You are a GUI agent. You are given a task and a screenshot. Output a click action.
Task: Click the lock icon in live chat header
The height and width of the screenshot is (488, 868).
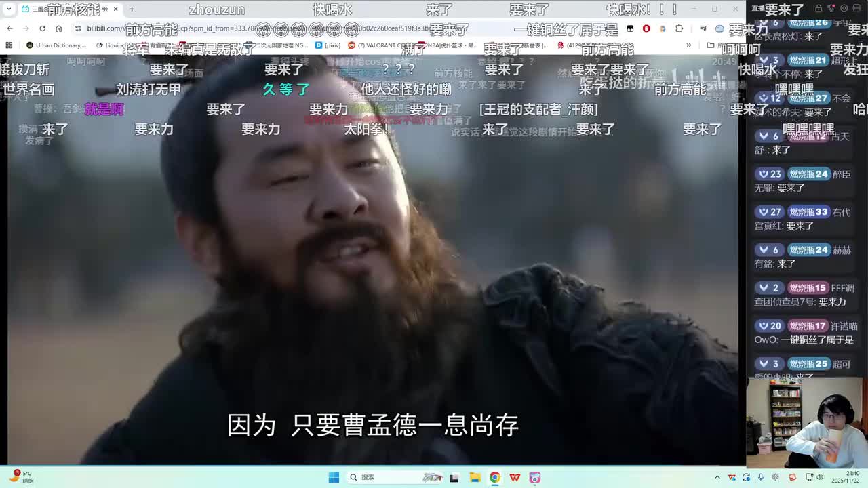tap(818, 9)
